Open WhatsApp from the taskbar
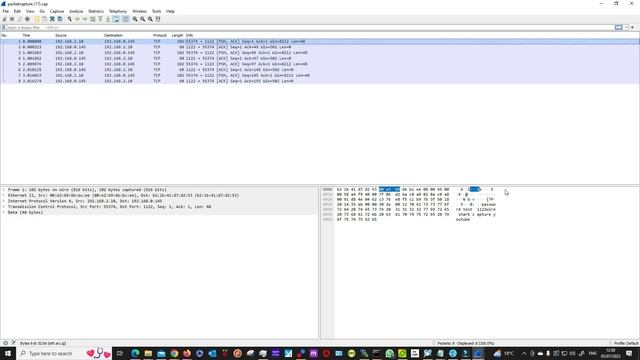The image size is (640, 360). (389, 353)
